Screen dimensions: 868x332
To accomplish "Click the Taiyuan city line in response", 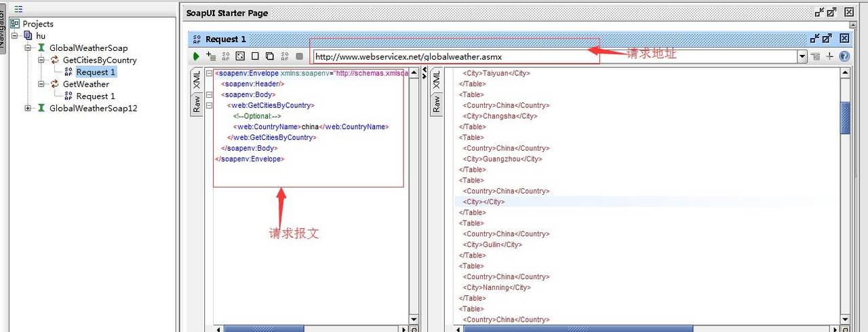I will (x=496, y=73).
